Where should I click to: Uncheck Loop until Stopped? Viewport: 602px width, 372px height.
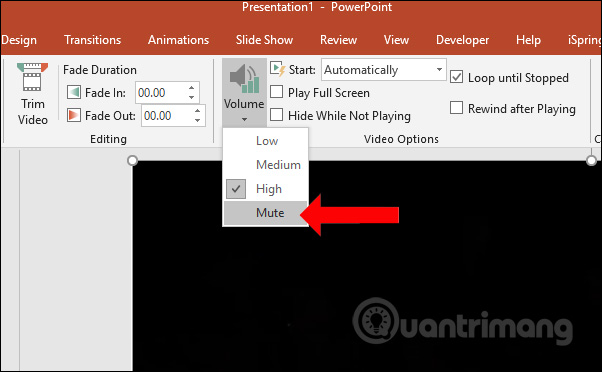click(x=456, y=77)
